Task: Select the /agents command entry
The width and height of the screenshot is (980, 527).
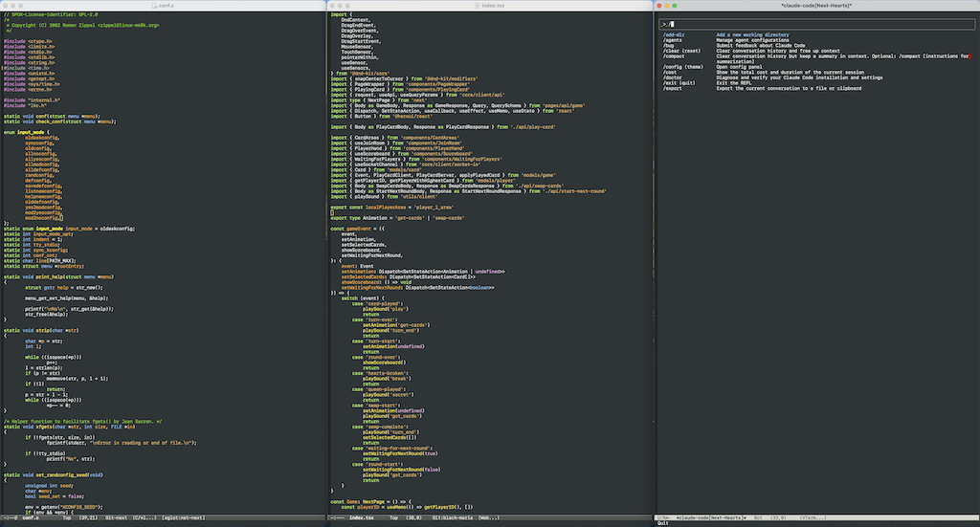Action: click(673, 40)
